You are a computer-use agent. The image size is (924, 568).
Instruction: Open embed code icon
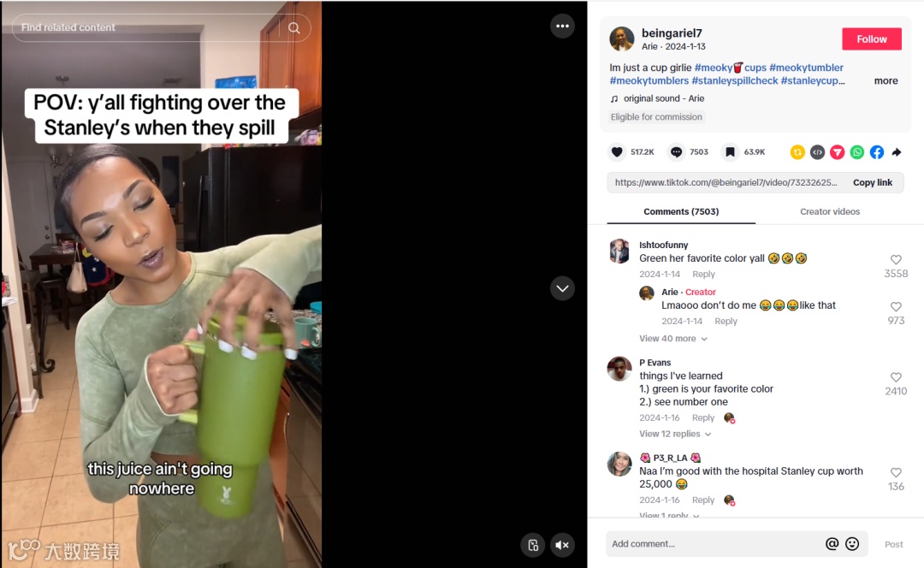[x=817, y=152]
